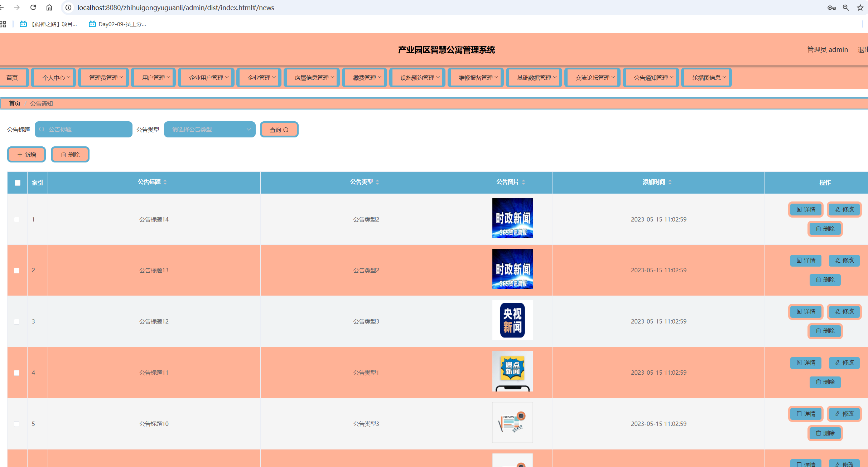Check the checkbox for row 公告标题12
The image size is (868, 467).
coord(16,322)
